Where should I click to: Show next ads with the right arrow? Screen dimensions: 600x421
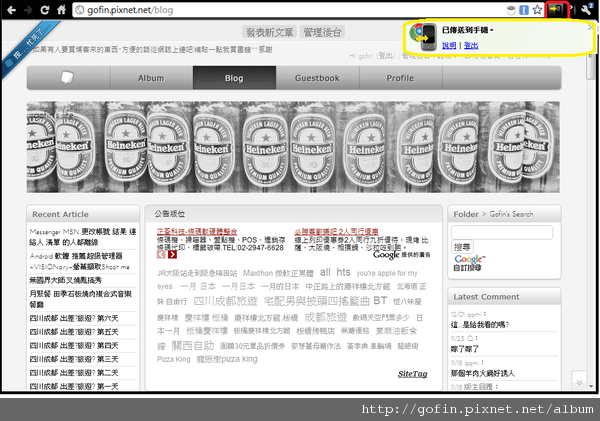[x=173, y=255]
